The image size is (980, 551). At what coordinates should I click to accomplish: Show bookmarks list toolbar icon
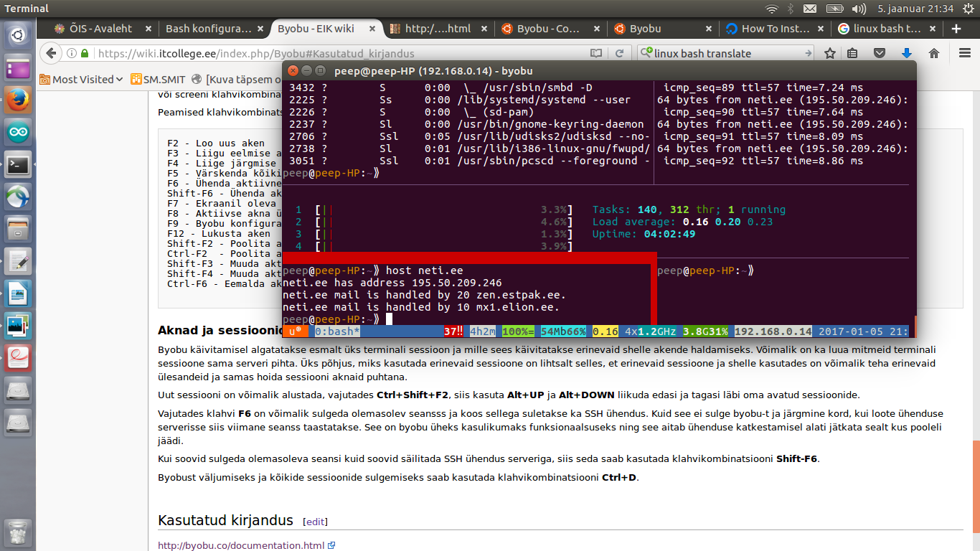[852, 53]
